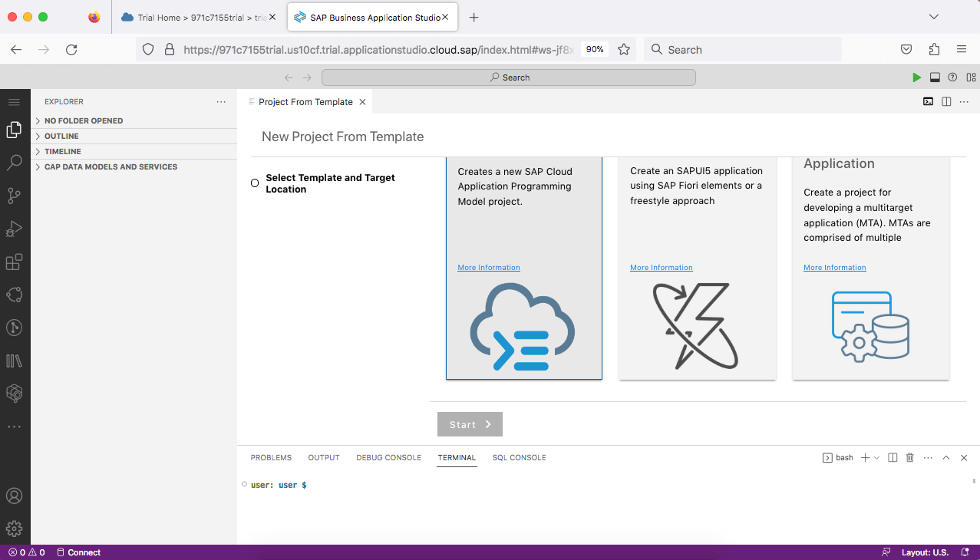Open editor More Actions ellipsis
The height and width of the screenshot is (560, 980).
pyautogui.click(x=965, y=101)
